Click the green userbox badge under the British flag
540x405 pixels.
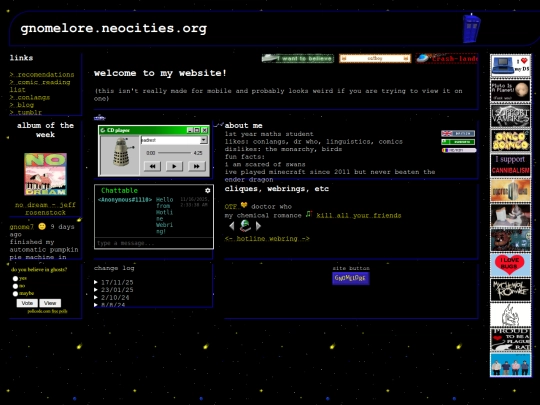pos(458,142)
